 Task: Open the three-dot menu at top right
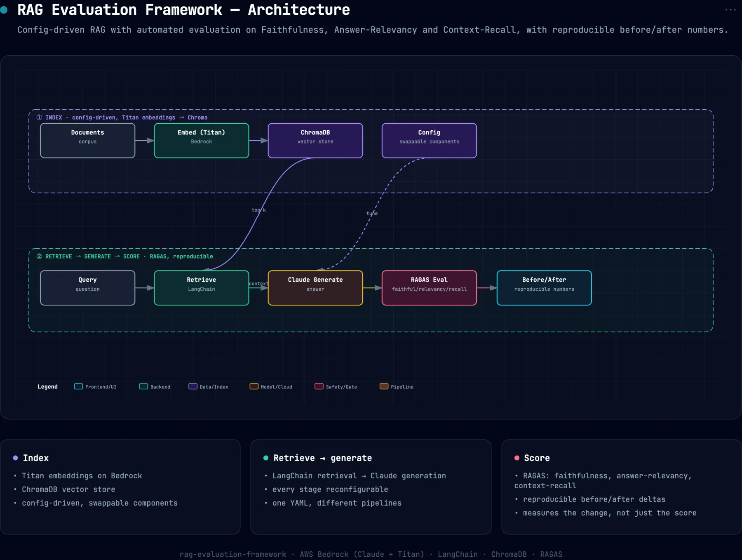[x=730, y=10]
